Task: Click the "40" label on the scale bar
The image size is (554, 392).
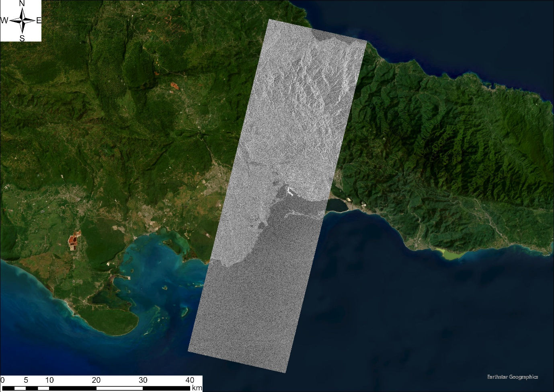Action: tap(189, 379)
